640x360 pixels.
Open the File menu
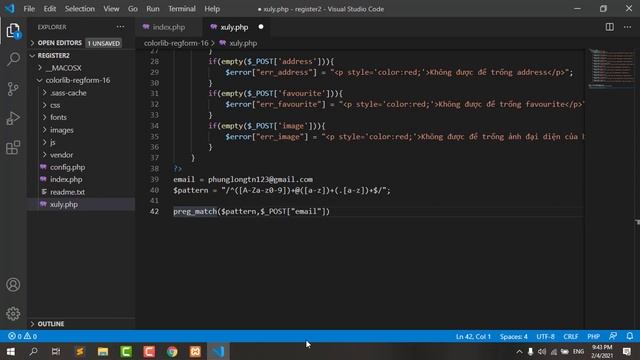pyautogui.click(x=29, y=9)
